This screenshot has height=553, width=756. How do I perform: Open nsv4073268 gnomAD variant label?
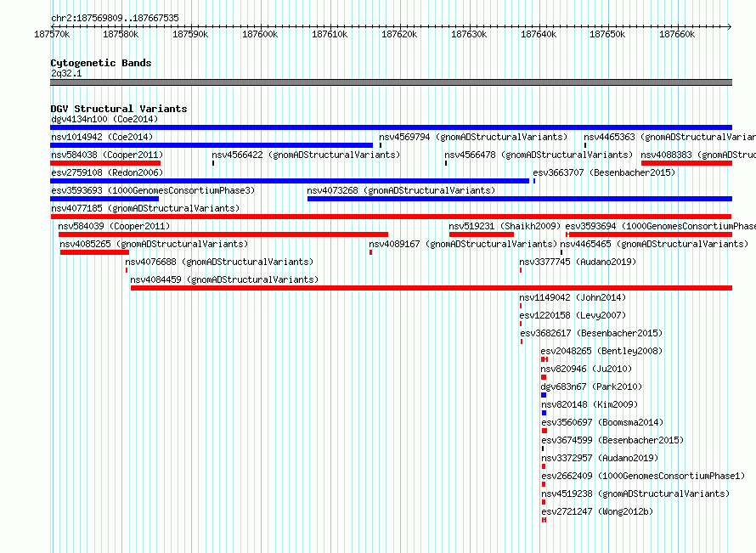tap(401, 190)
